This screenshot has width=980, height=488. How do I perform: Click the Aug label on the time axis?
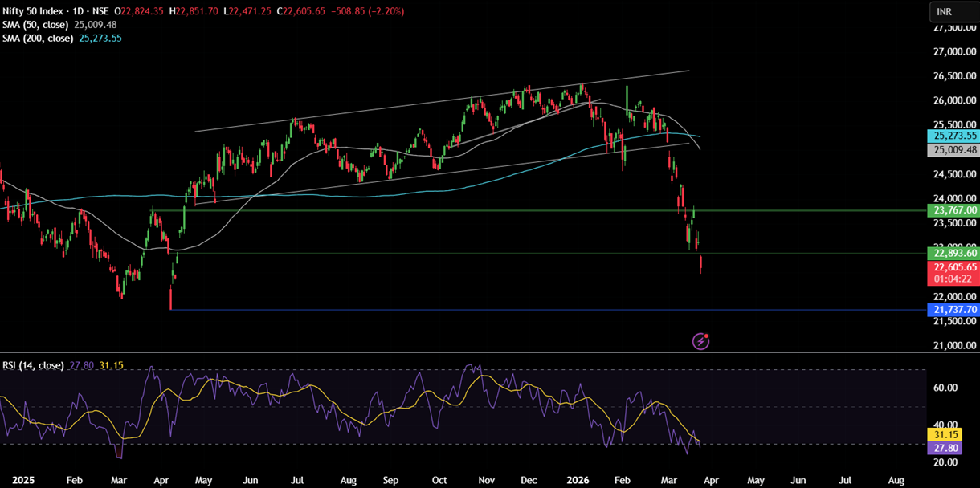click(x=896, y=480)
